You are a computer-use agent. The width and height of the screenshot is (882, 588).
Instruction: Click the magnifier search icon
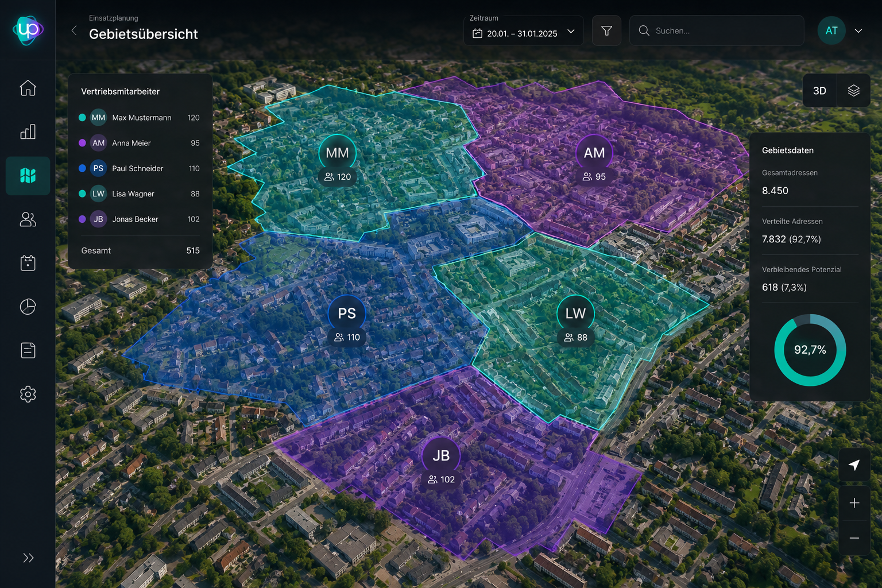click(x=644, y=30)
